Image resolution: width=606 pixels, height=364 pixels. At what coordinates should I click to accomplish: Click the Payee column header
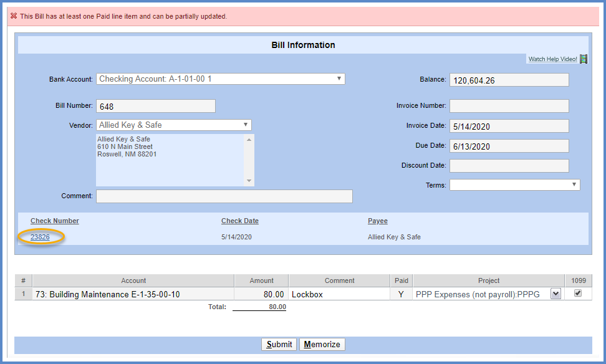(377, 221)
